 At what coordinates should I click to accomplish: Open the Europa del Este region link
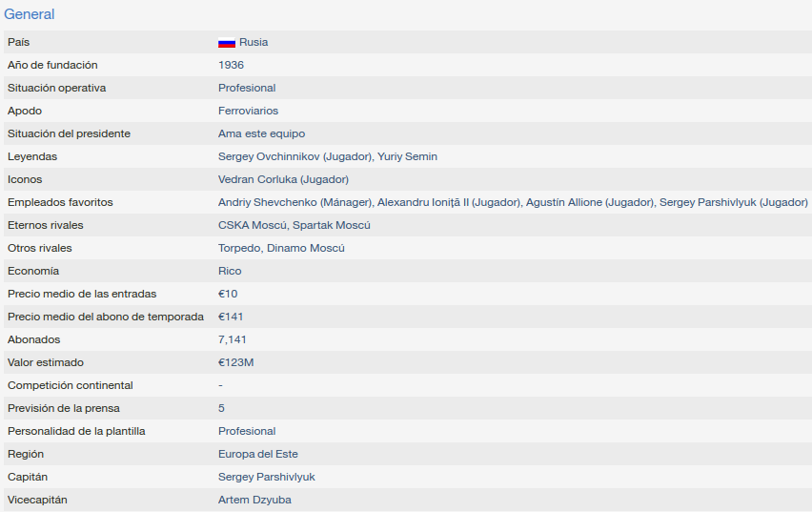pos(258,454)
